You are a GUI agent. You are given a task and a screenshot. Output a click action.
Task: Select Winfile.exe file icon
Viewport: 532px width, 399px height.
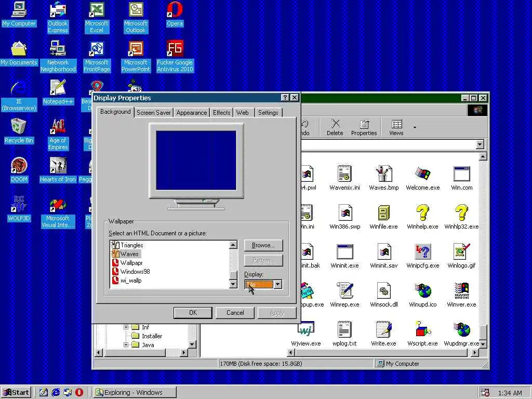coord(383,217)
